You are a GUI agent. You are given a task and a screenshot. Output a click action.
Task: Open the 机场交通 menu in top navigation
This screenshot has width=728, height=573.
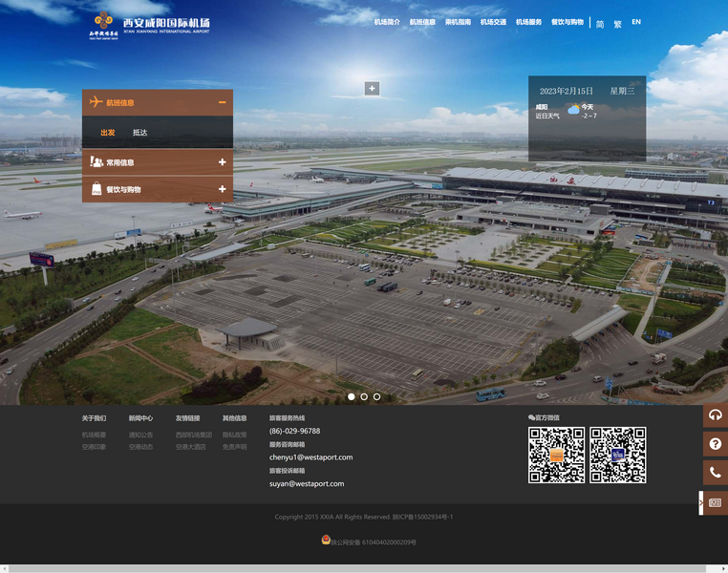pos(493,22)
